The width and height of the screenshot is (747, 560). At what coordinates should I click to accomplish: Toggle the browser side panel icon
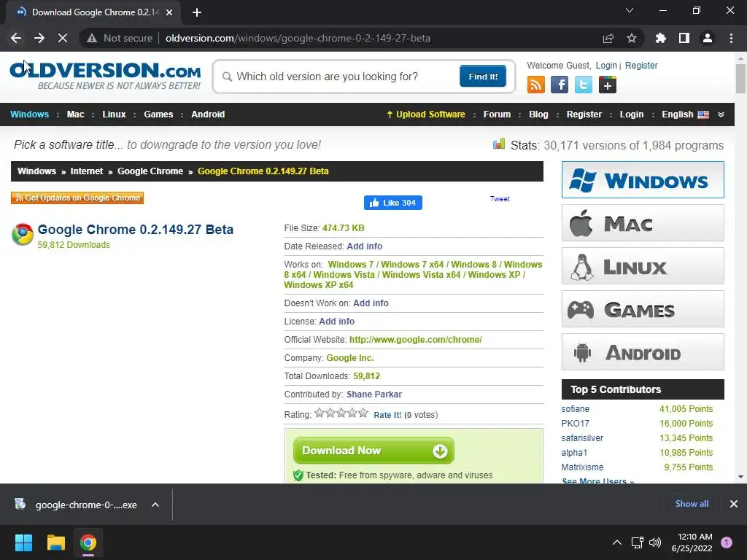click(684, 38)
